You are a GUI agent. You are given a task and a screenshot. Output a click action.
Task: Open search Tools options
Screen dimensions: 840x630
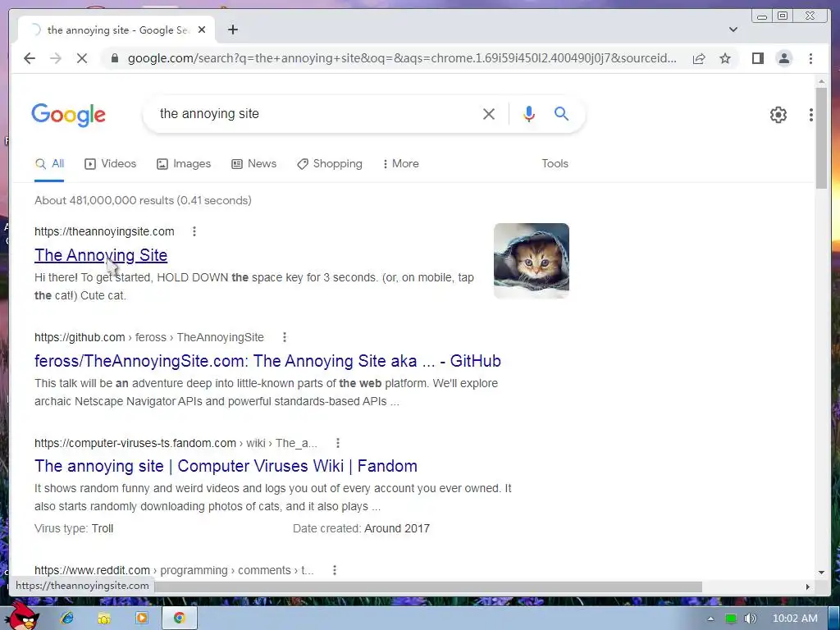(x=555, y=164)
